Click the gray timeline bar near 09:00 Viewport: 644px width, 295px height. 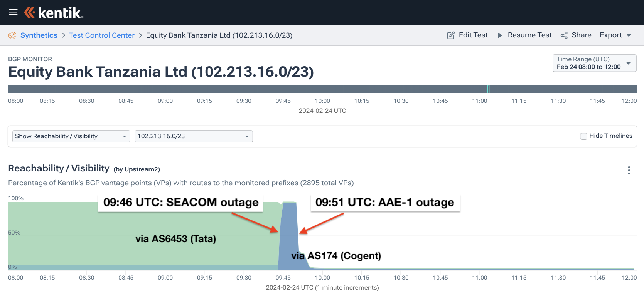coord(165,89)
